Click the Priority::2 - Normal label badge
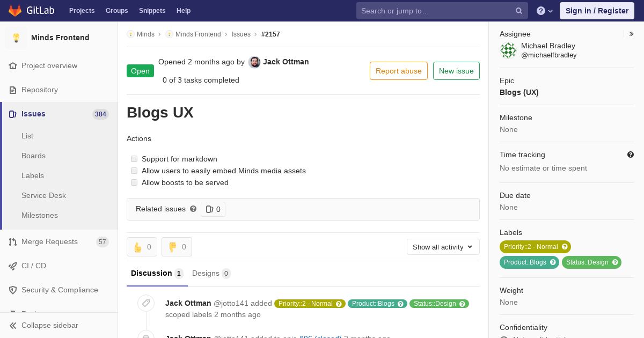This screenshot has width=644, height=338. click(535, 247)
